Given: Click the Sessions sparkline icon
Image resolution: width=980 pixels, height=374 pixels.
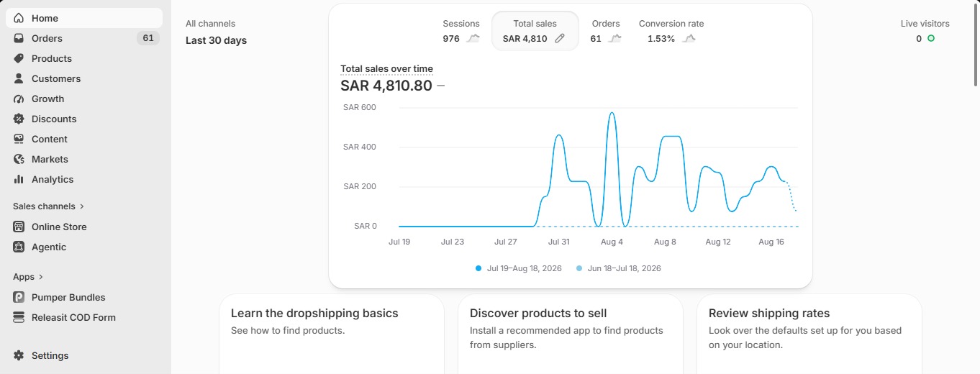Looking at the screenshot, I should click(x=473, y=39).
